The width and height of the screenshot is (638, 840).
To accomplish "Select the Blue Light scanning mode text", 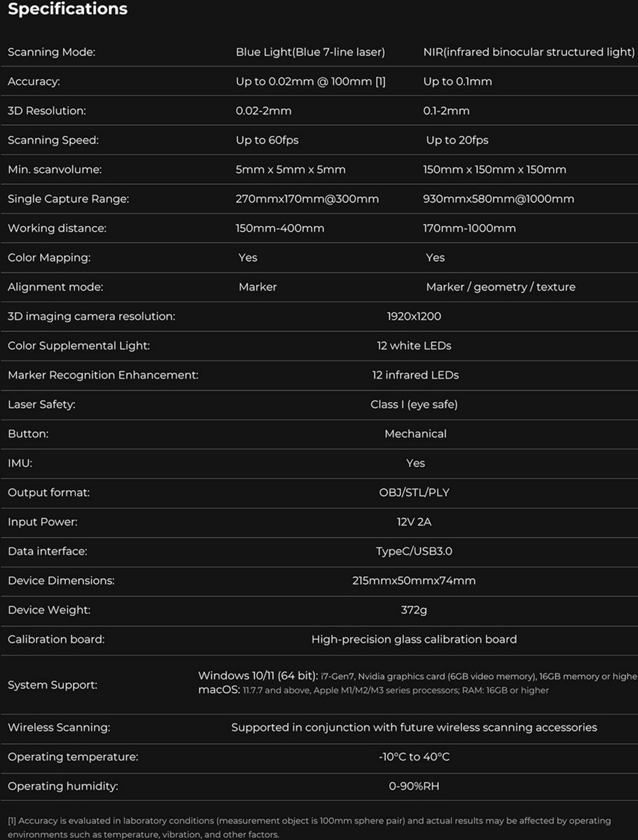I will click(x=310, y=52).
